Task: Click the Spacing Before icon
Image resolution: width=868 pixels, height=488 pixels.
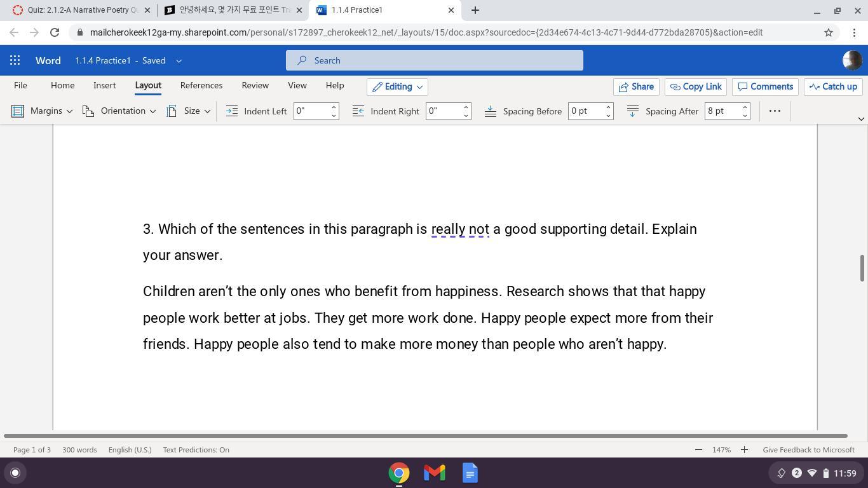Action: [x=491, y=111]
